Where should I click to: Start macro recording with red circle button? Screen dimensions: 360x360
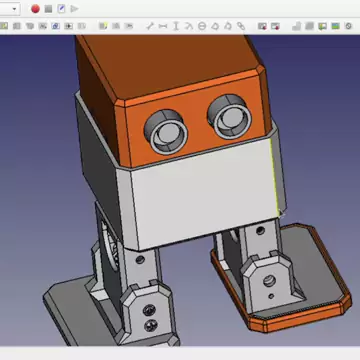[35, 9]
